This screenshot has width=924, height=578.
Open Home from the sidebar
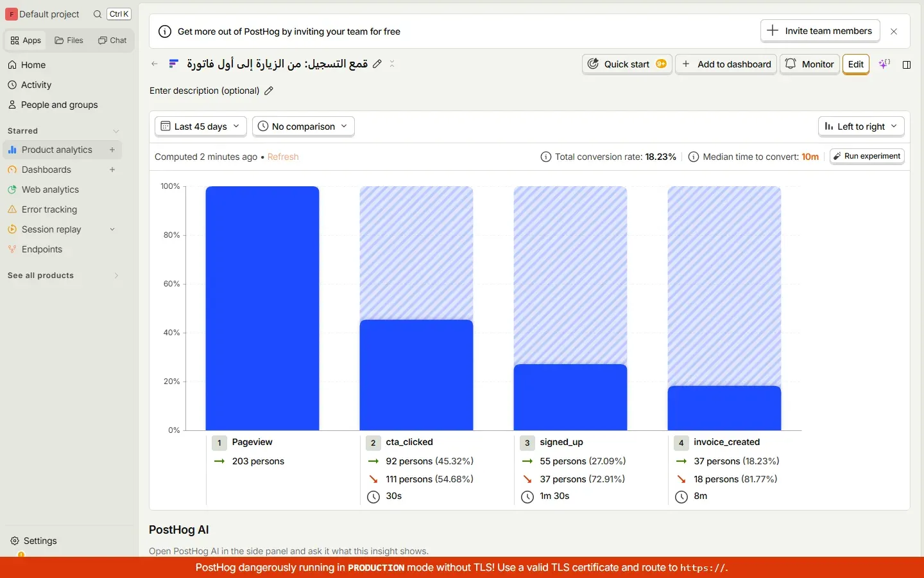pyautogui.click(x=62, y=65)
